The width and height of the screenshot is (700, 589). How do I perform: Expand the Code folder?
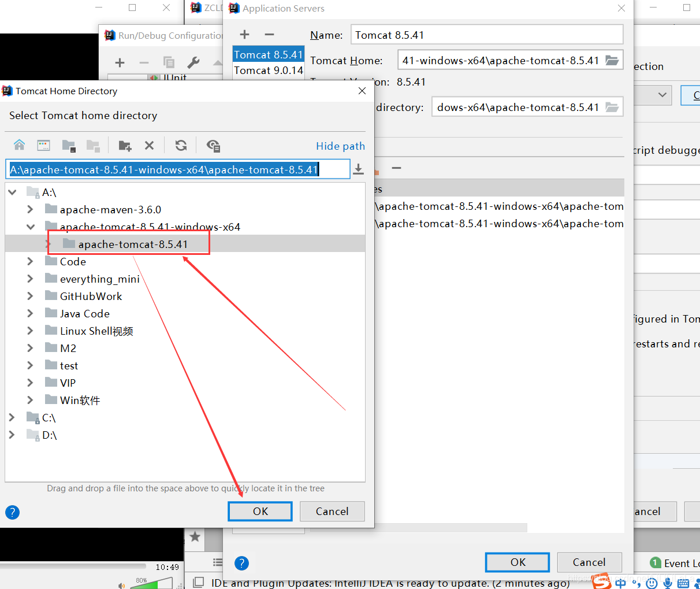[30, 261]
